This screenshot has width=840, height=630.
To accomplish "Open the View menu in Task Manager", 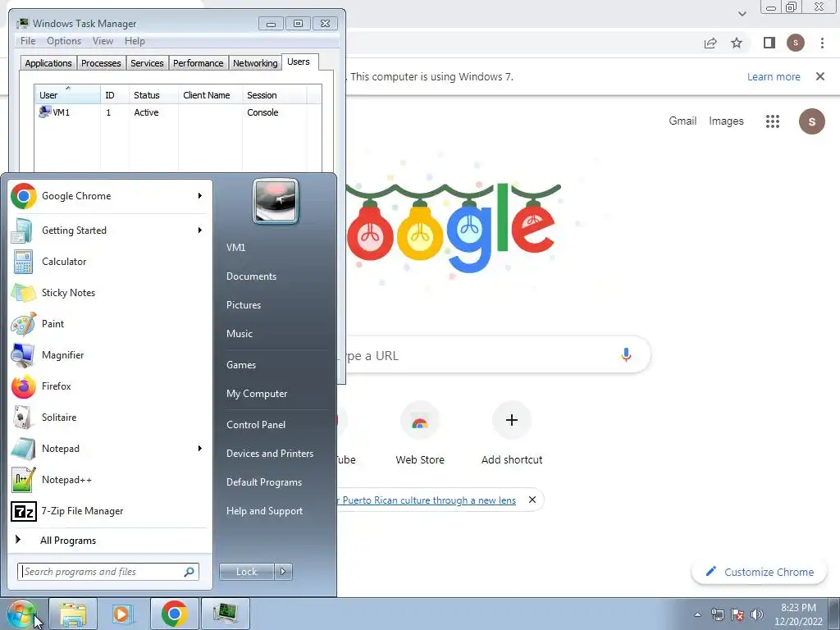I will coord(103,41).
